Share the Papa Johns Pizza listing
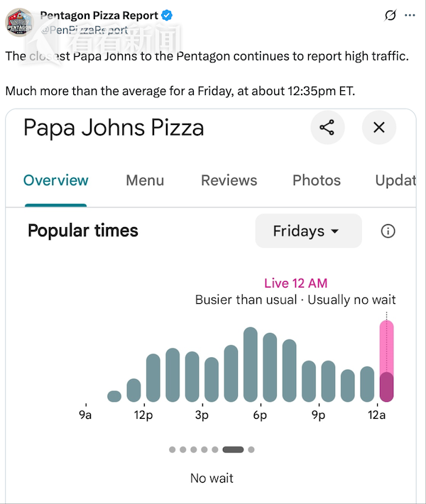 327,128
